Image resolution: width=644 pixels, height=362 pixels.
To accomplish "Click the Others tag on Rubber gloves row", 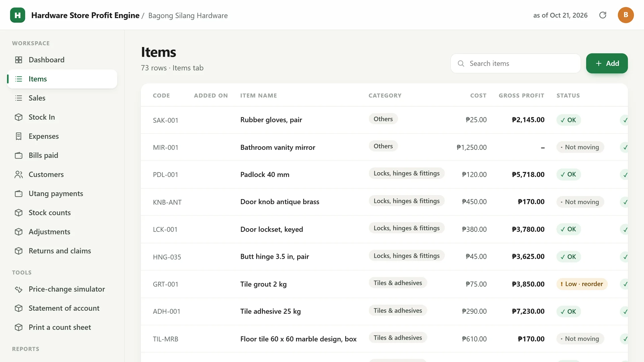I will (383, 119).
